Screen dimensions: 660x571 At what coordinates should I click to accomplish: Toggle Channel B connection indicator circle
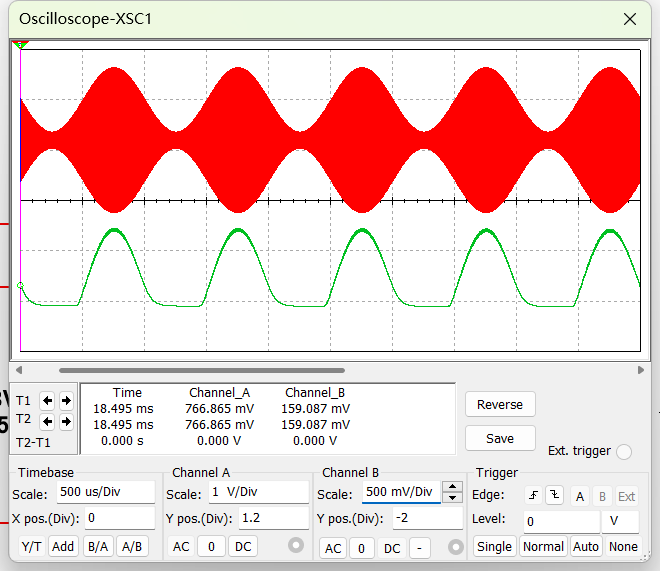[x=455, y=547]
